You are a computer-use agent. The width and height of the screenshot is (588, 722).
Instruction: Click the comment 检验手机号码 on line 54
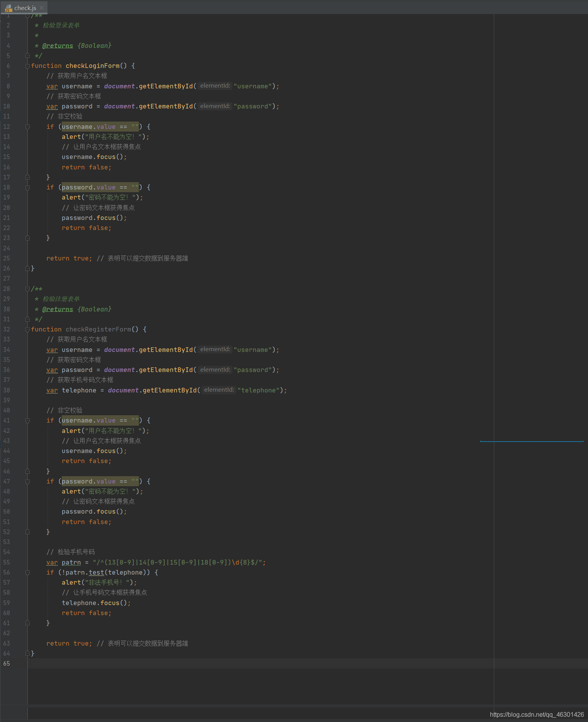tap(71, 552)
